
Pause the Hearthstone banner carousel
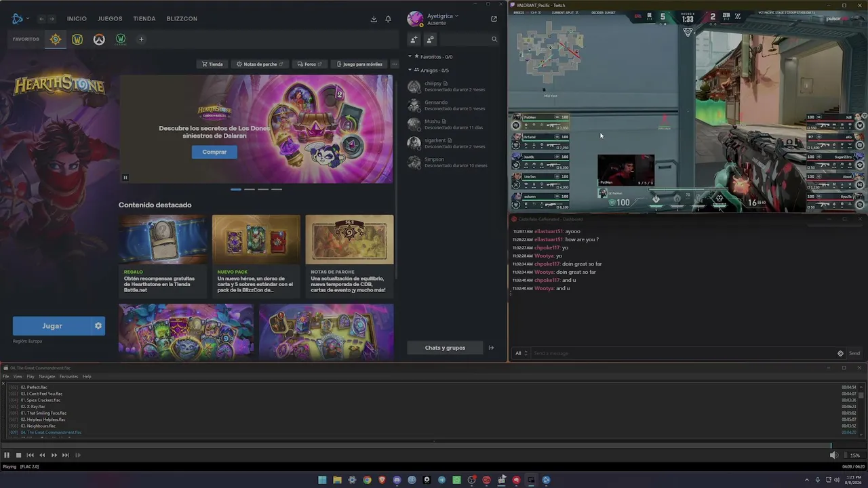click(125, 178)
